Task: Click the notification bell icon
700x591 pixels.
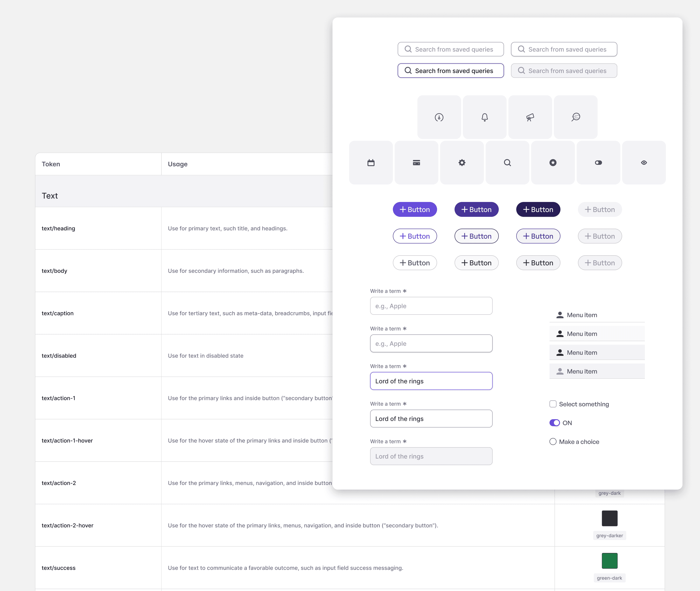Action: [485, 117]
